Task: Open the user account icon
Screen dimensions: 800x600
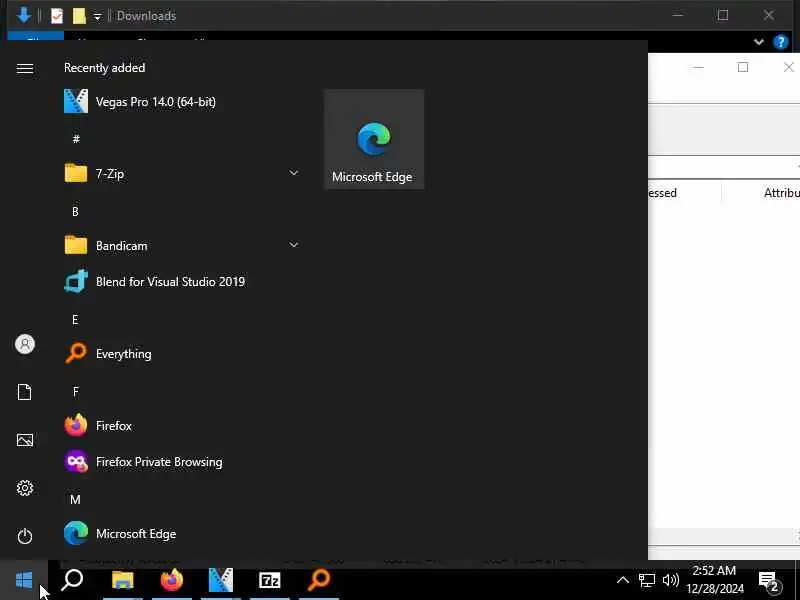Action: [24, 344]
